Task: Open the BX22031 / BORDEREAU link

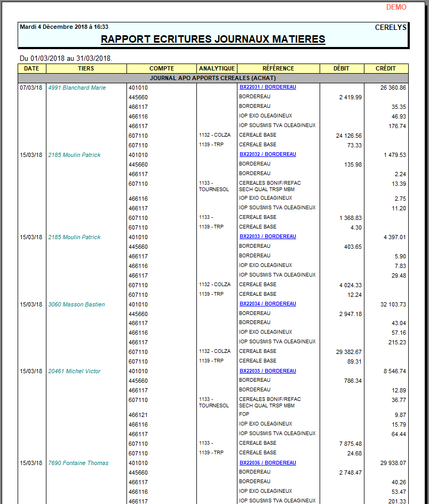Action: [267, 87]
